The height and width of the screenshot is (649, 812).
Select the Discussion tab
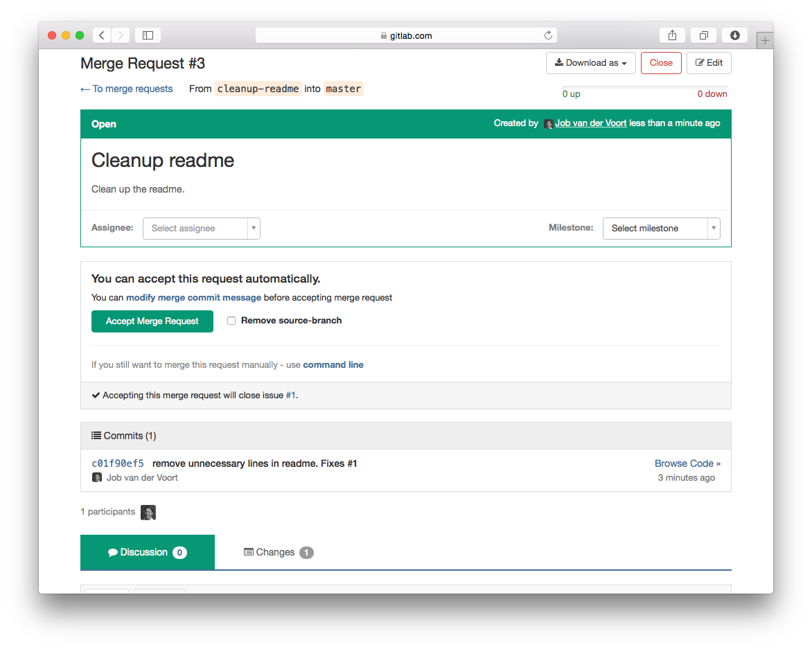pyautogui.click(x=147, y=552)
